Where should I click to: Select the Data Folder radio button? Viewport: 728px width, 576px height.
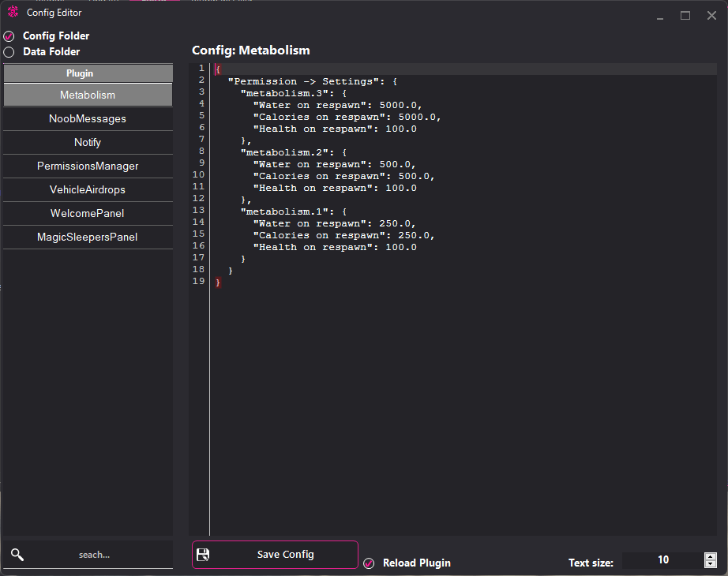pyautogui.click(x=9, y=51)
